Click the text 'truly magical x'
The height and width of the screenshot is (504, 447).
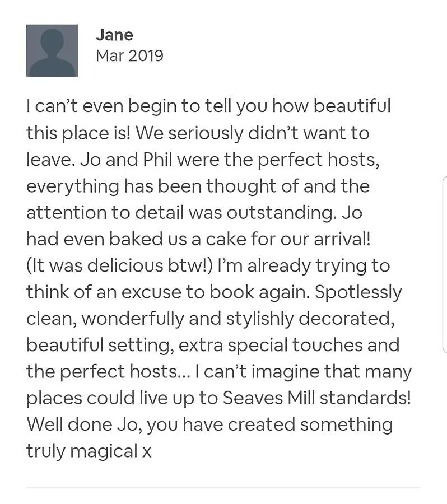(89, 451)
